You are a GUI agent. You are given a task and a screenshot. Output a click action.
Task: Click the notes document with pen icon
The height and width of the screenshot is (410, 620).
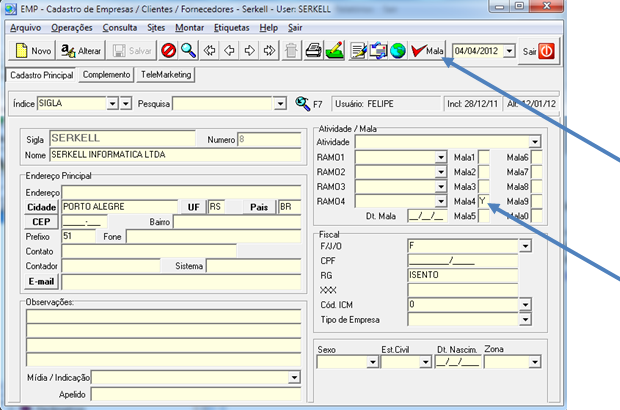click(358, 51)
